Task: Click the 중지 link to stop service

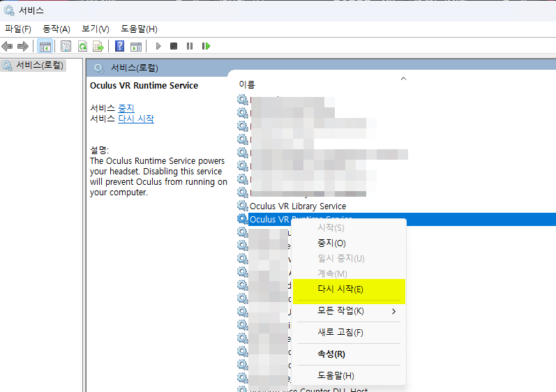Action: point(126,107)
